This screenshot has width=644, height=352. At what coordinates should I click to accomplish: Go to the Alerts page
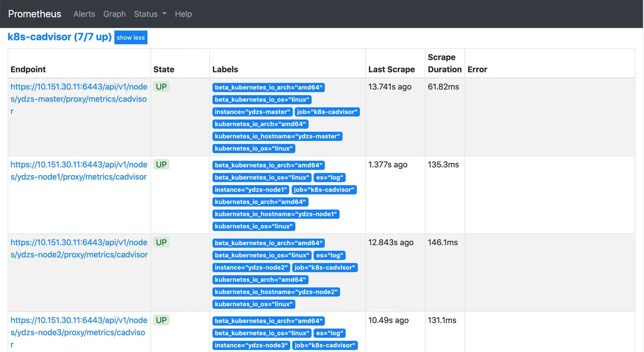84,14
